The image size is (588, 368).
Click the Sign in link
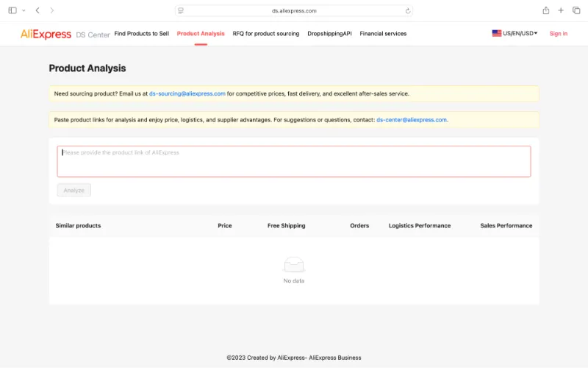[x=559, y=33]
